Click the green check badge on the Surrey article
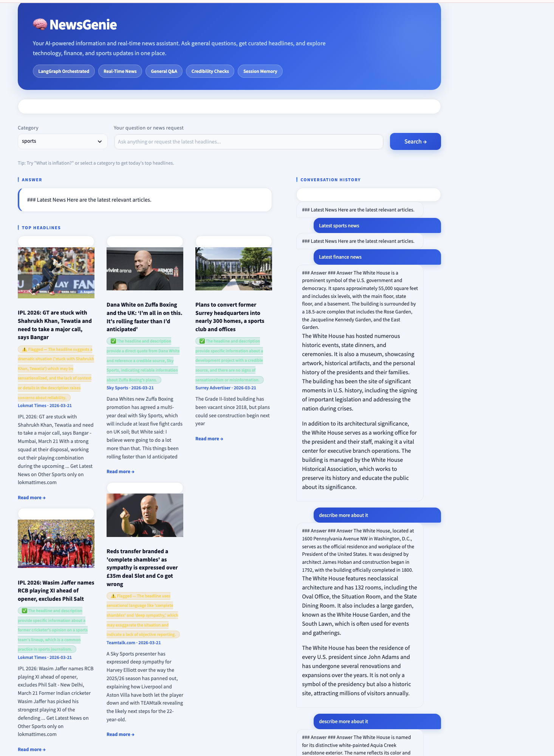Screen dimensions: 554x756 (x=229, y=360)
